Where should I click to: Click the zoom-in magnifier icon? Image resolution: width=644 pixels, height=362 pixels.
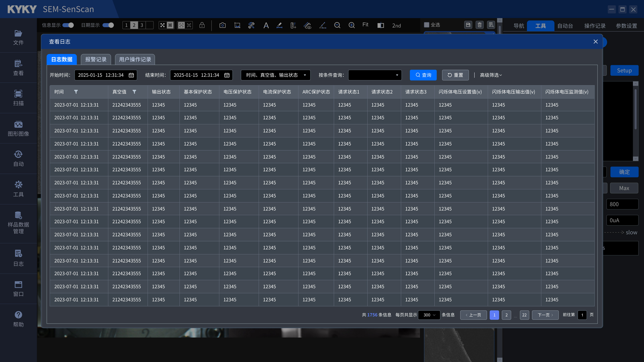(352, 25)
